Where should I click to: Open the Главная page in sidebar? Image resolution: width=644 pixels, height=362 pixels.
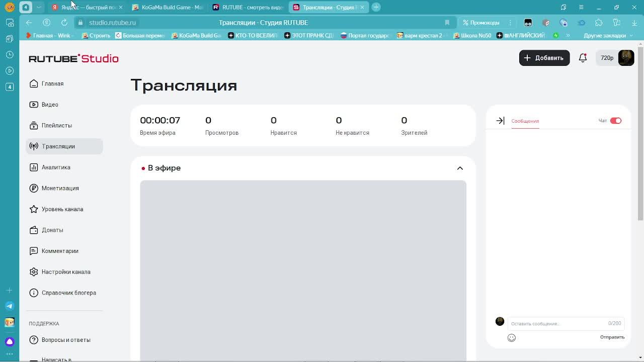click(64, 83)
